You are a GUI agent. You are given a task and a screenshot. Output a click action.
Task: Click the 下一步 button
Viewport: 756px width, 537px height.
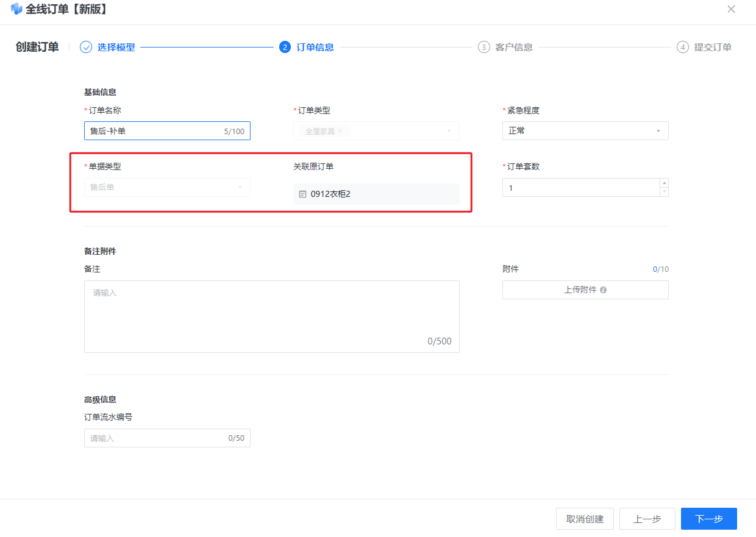708,519
